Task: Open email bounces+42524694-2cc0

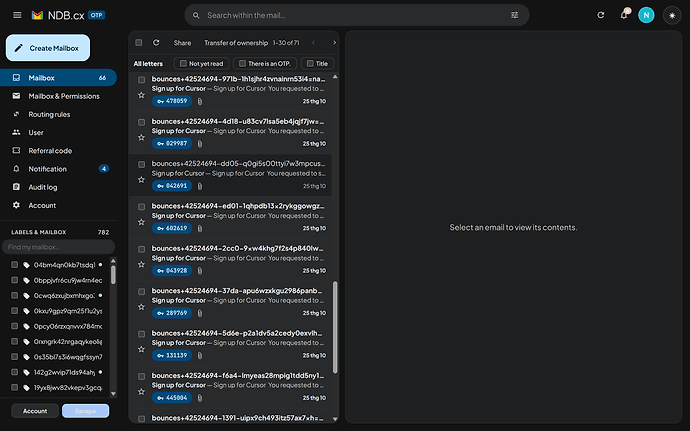Action: click(230, 260)
